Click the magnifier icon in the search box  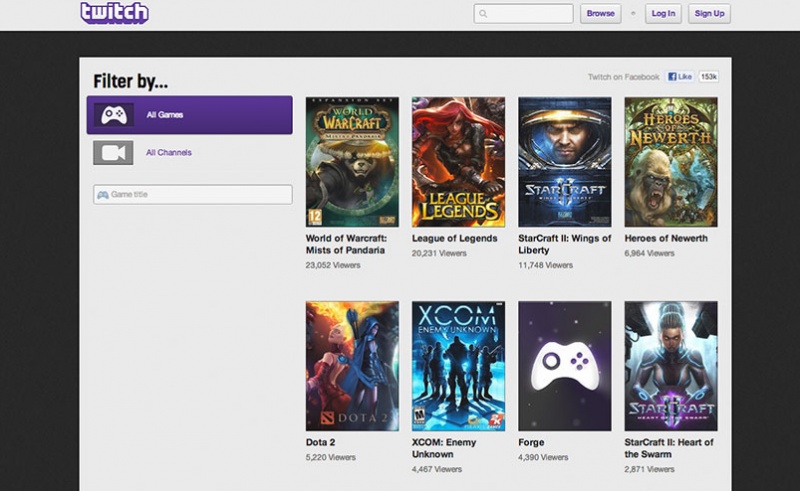tap(483, 14)
